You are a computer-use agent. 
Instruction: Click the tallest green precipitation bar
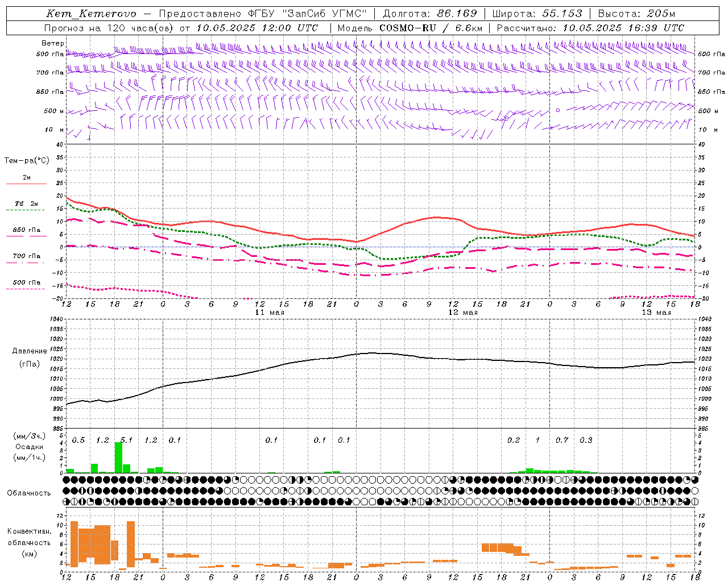(118, 458)
